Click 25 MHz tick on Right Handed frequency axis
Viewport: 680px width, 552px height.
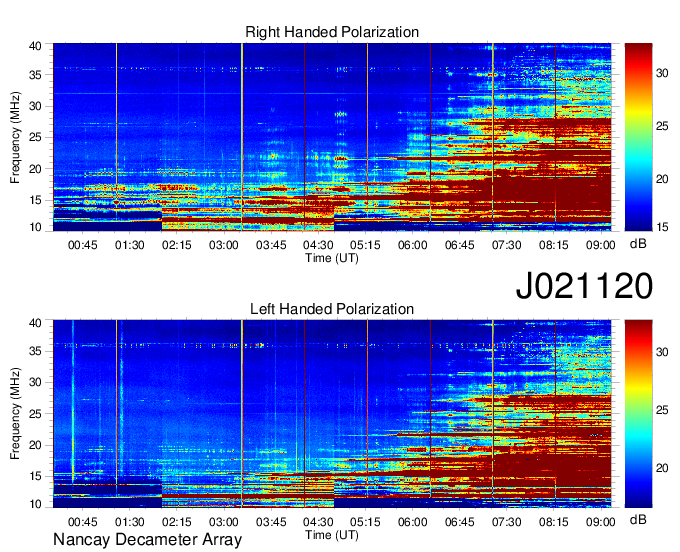[x=36, y=137]
